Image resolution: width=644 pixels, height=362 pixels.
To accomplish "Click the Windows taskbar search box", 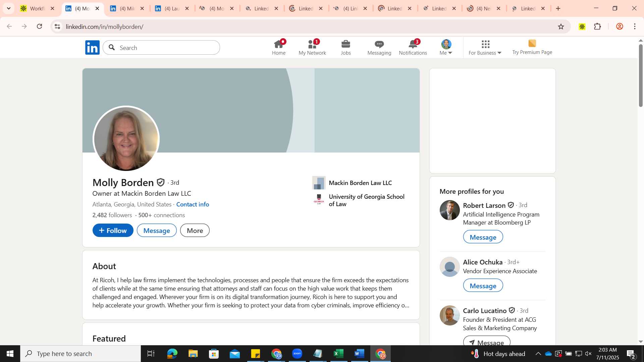I will pos(80,354).
